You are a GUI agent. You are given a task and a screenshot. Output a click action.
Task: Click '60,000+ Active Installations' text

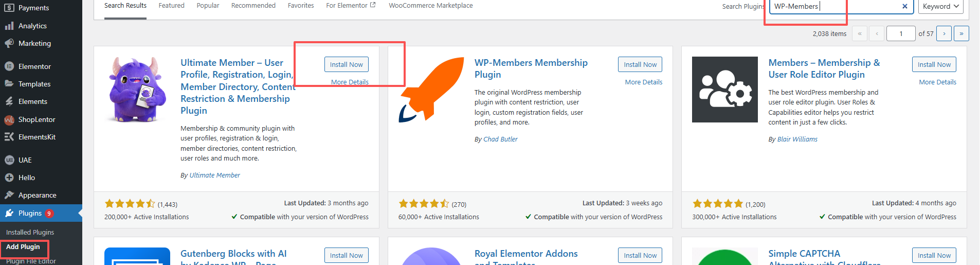[439, 217]
